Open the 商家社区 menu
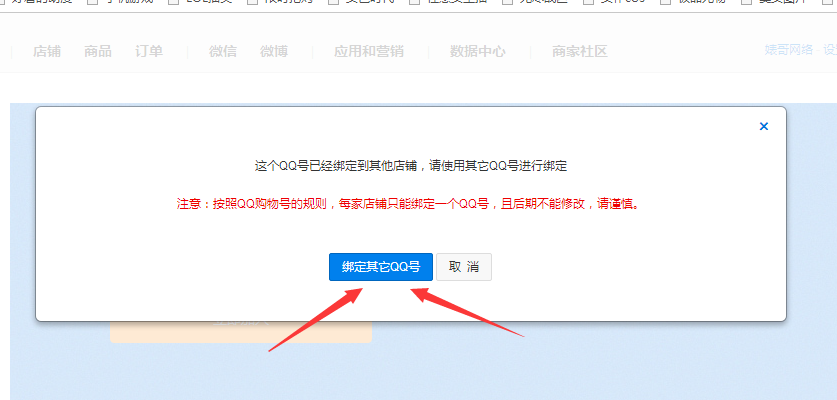 [x=580, y=52]
